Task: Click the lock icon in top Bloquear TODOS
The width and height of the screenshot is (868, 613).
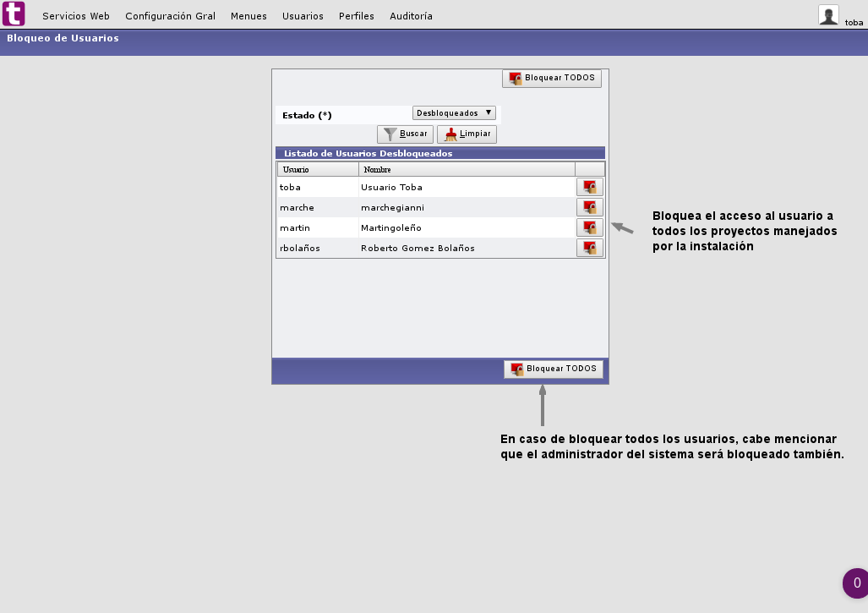Action: click(514, 77)
